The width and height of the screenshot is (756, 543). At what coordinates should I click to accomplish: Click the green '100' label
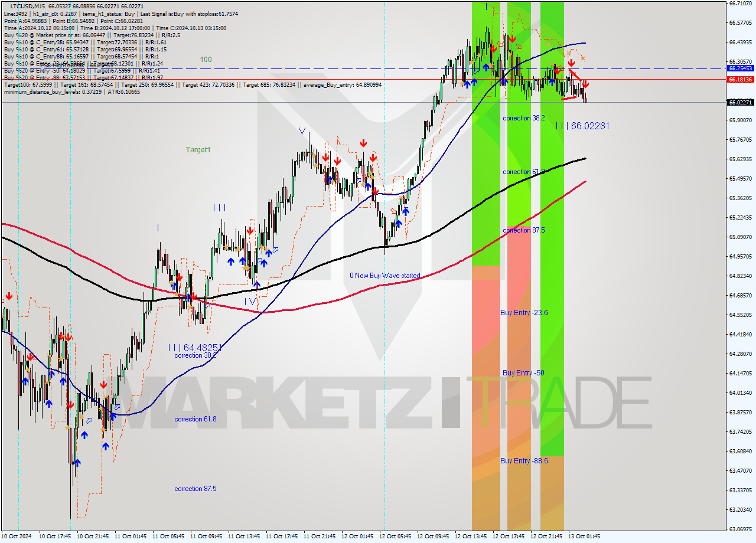click(206, 60)
